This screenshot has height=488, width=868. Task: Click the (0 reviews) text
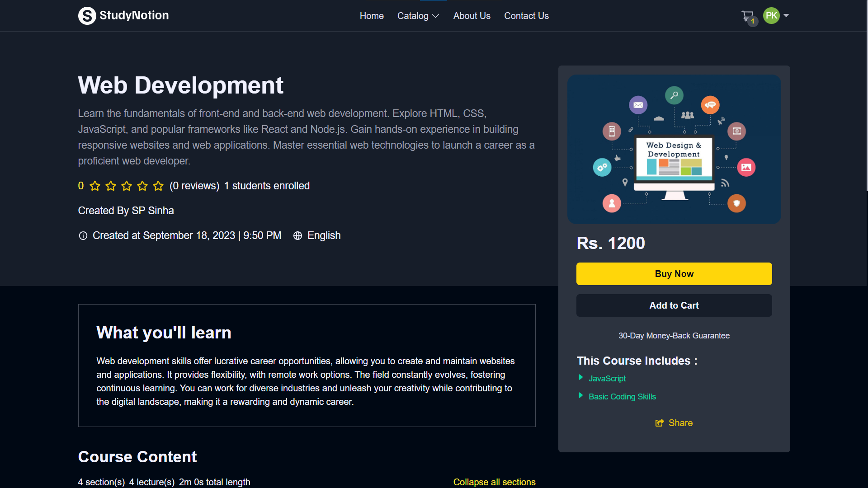194,186
